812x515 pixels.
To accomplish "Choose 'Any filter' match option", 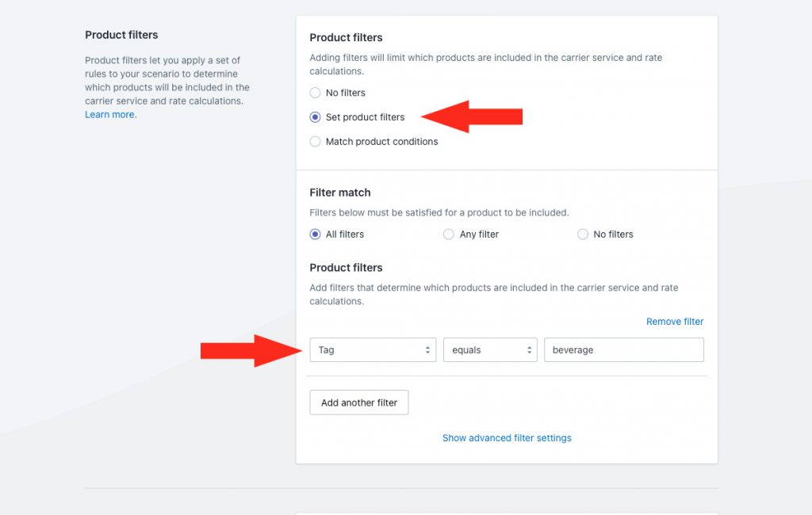I will click(449, 234).
